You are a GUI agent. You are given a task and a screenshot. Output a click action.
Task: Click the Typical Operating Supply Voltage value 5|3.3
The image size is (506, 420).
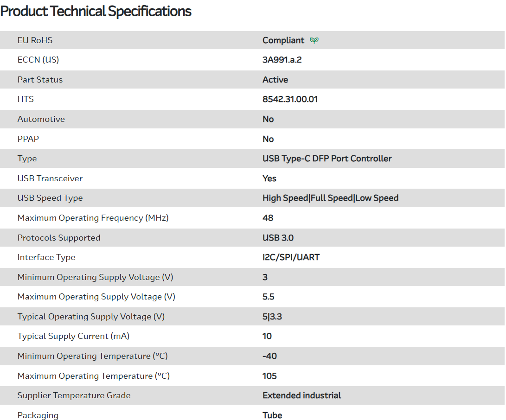[x=272, y=317]
